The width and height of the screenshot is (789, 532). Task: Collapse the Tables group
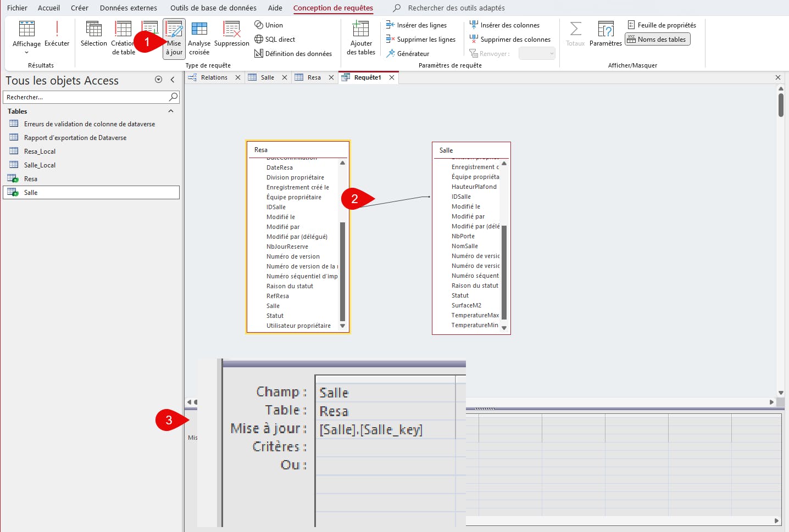170,111
